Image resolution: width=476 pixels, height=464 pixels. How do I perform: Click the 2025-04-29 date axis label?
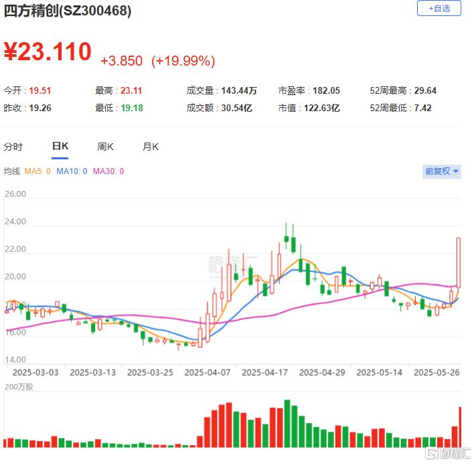click(322, 372)
